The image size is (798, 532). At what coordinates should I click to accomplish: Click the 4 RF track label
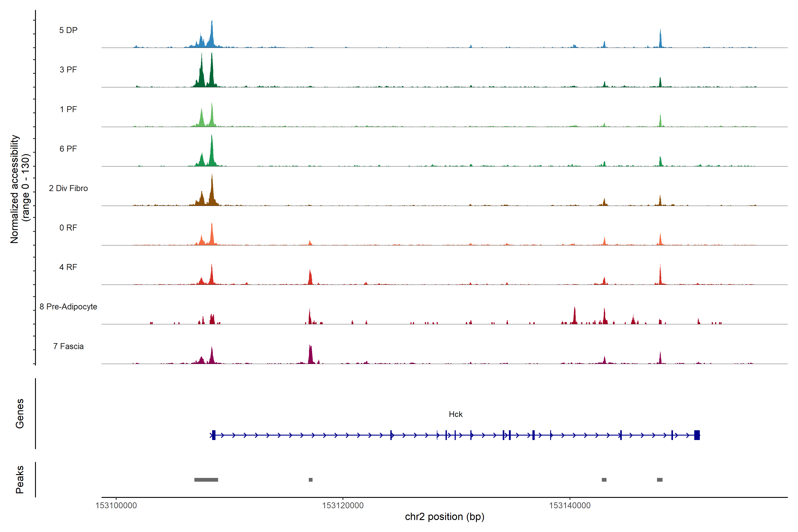coord(68,267)
